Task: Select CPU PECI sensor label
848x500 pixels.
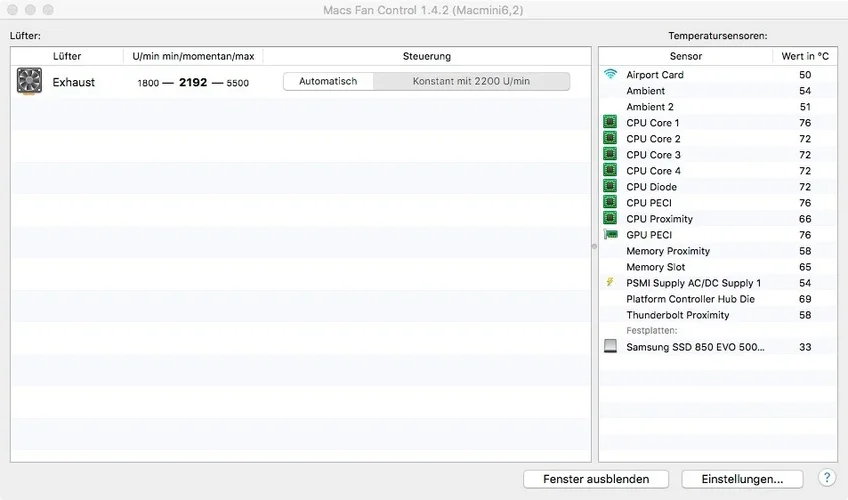Action: [x=649, y=203]
